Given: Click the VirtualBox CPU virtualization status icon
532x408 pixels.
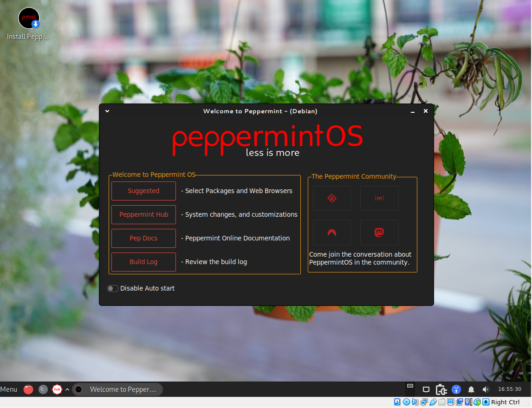Looking at the screenshot, I should pyautogui.click(x=468, y=402).
